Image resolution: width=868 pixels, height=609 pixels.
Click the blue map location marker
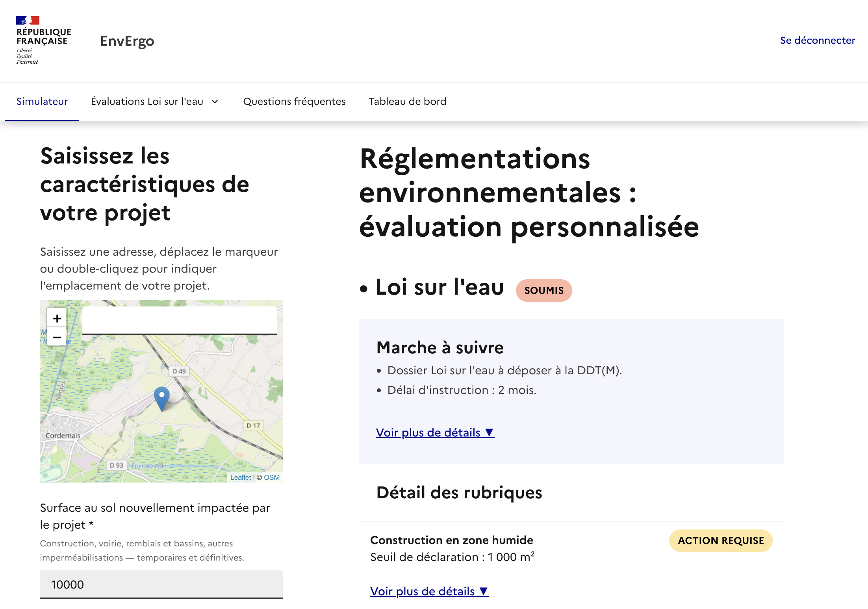click(161, 399)
